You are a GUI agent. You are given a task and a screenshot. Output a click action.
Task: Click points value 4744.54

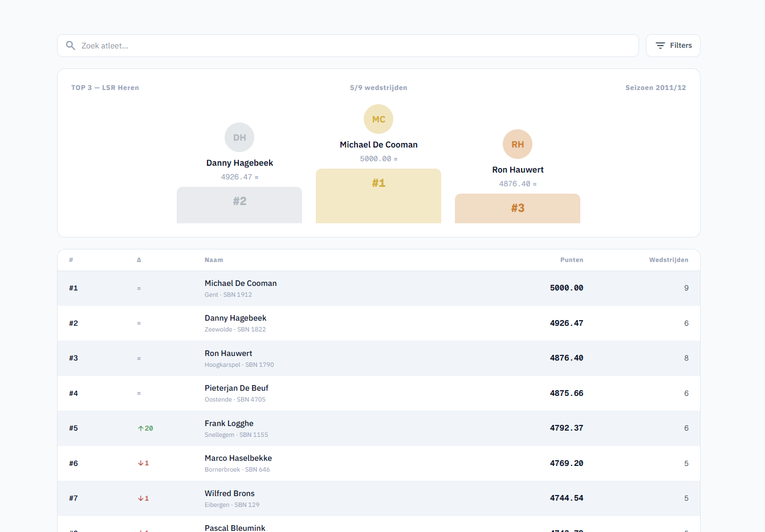pyautogui.click(x=567, y=498)
